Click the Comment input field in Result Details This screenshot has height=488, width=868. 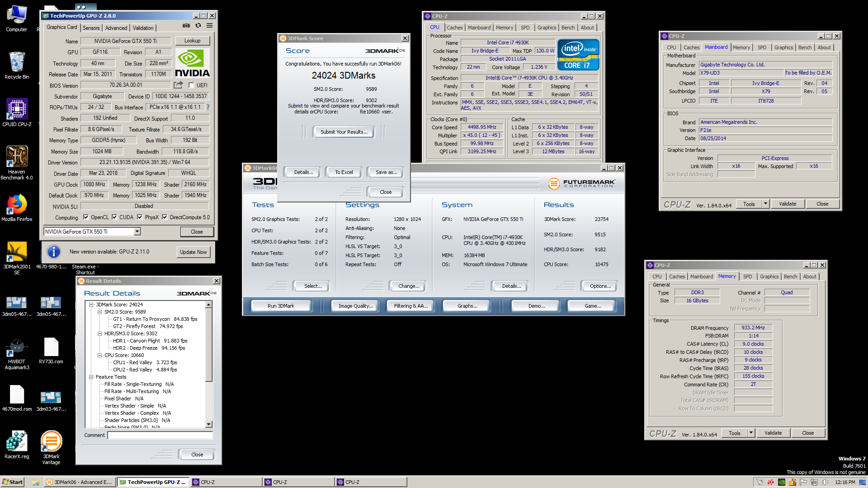point(160,435)
